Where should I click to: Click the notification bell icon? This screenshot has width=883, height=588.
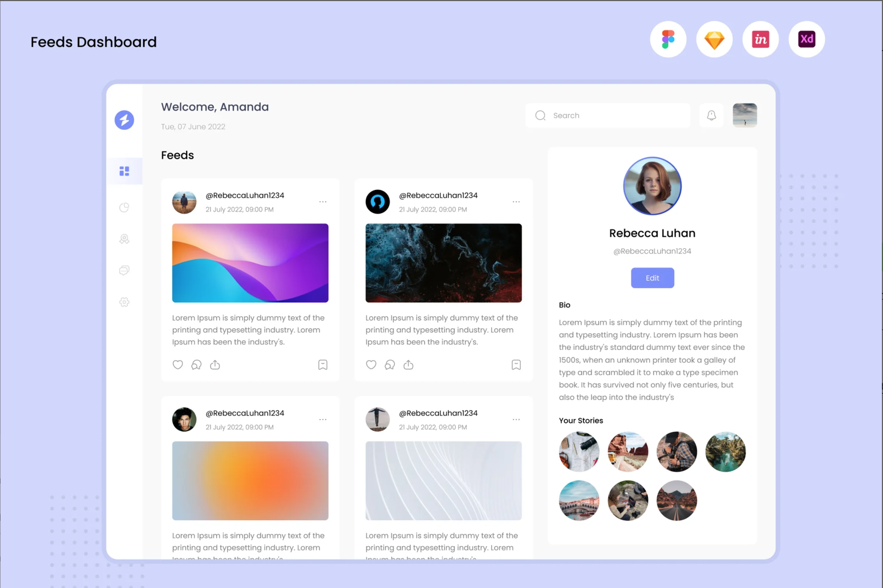point(711,115)
